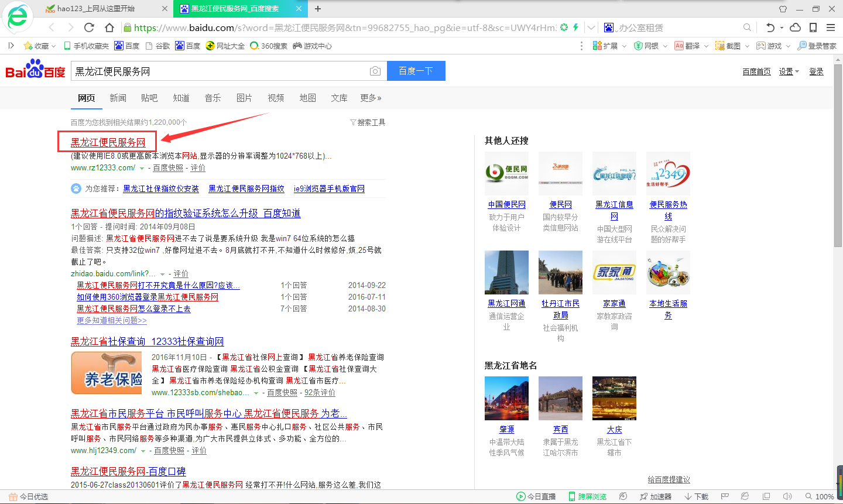Open 手机收藏夹 bookmark

pos(86,46)
